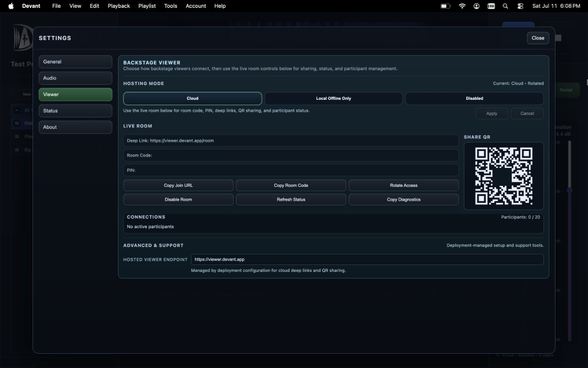The image size is (588, 368).
Task: Open the About settings tab
Action: 75,127
